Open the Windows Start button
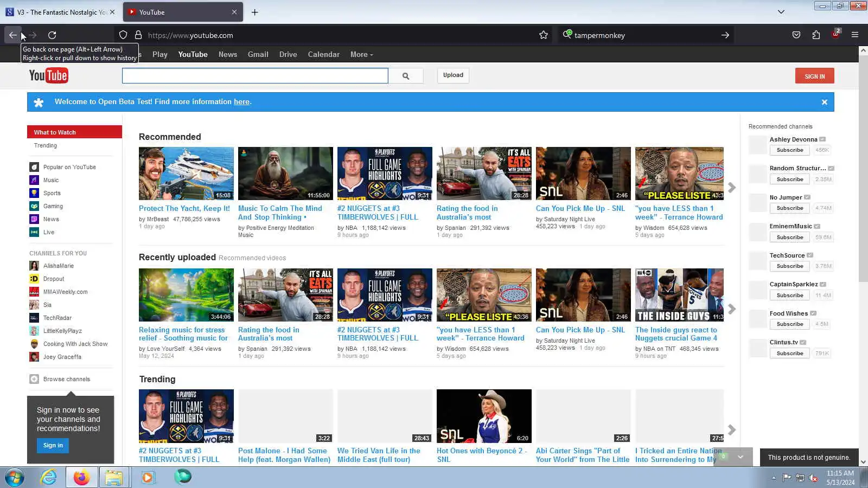The height and width of the screenshot is (488, 868). pyautogui.click(x=14, y=477)
